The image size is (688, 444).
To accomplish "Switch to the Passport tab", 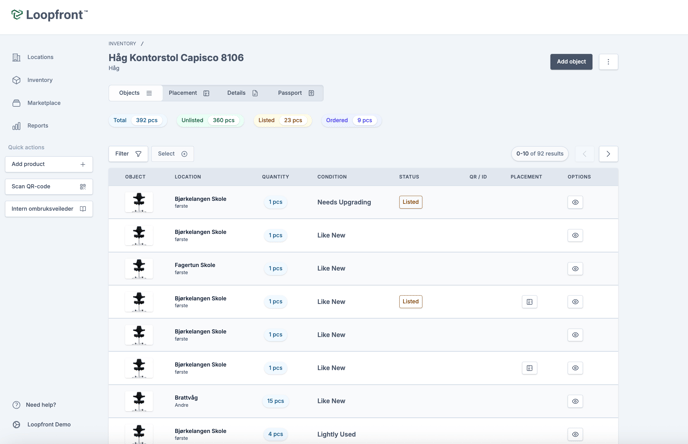I will point(296,93).
